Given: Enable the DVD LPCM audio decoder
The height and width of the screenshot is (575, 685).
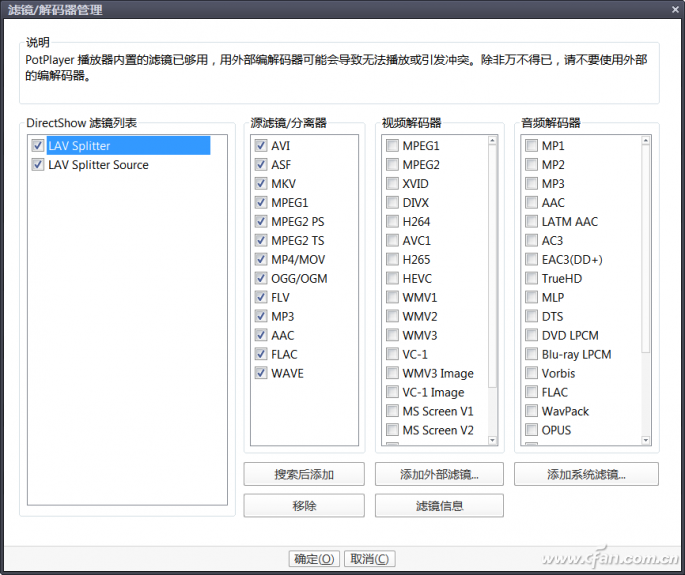Looking at the screenshot, I should pos(531,335).
